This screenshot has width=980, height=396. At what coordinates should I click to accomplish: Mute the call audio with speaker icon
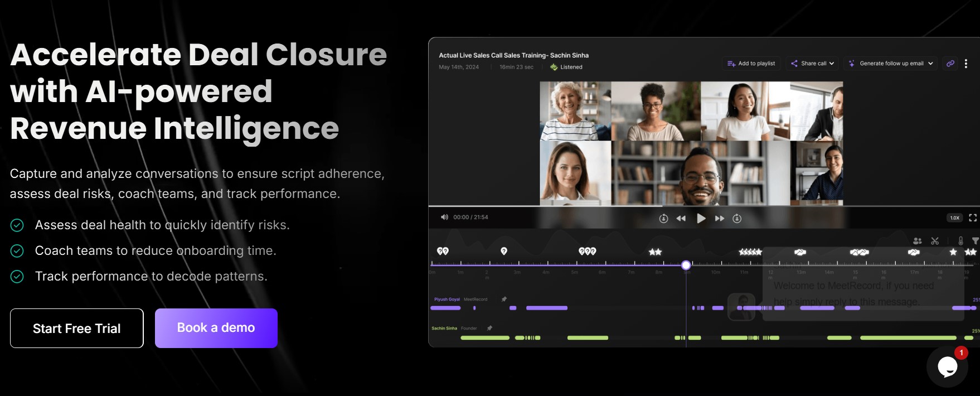(444, 217)
